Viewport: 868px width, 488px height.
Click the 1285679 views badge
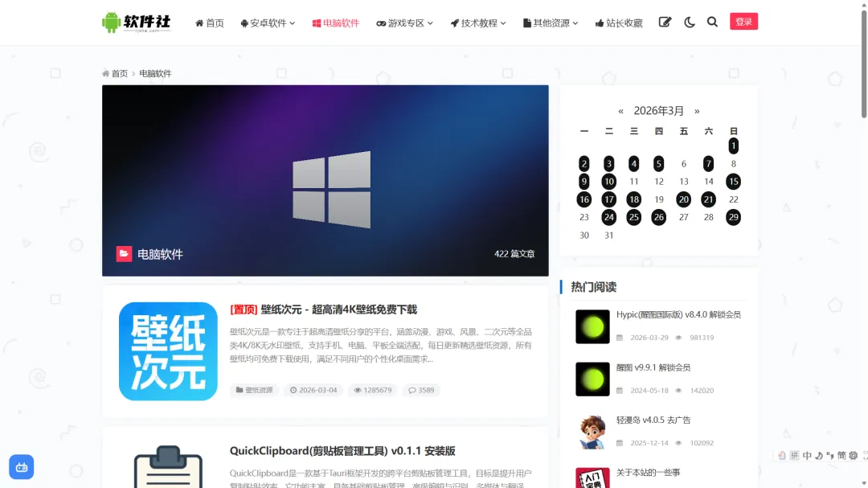pyautogui.click(x=373, y=390)
